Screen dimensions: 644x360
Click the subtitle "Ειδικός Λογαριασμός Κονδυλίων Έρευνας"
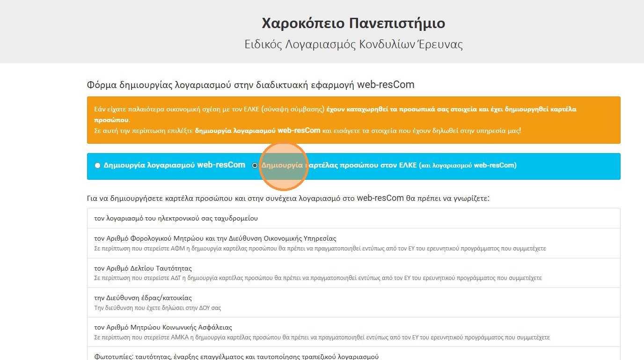353,44
